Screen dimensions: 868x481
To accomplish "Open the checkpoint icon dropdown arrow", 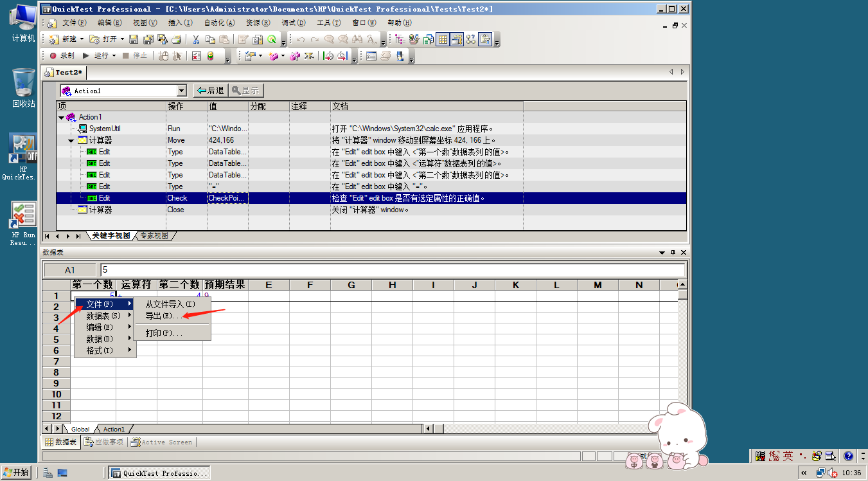I will click(x=260, y=56).
